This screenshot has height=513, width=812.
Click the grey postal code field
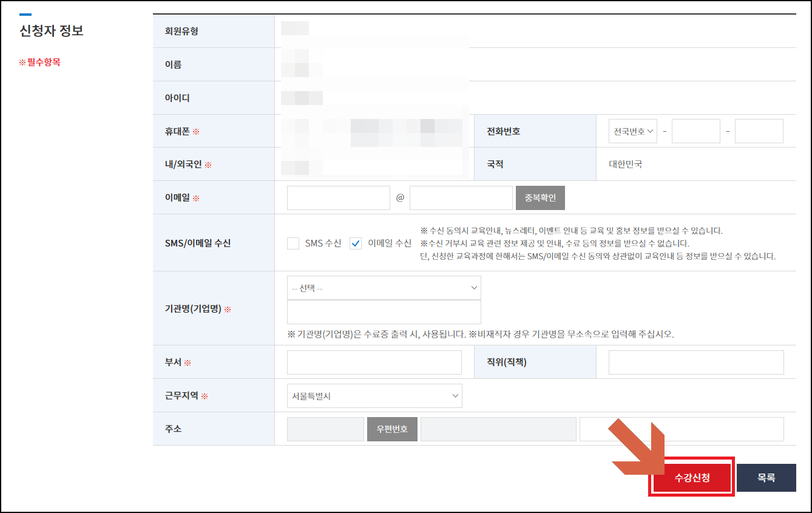point(325,429)
